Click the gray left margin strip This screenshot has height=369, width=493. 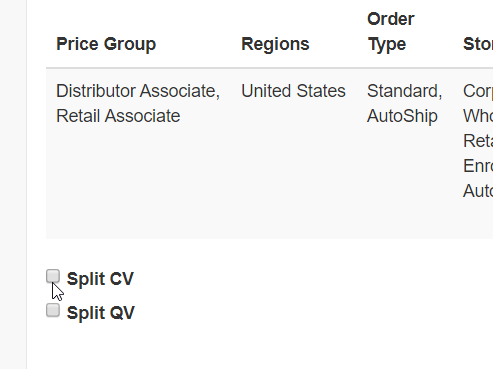pyautogui.click(x=13, y=184)
